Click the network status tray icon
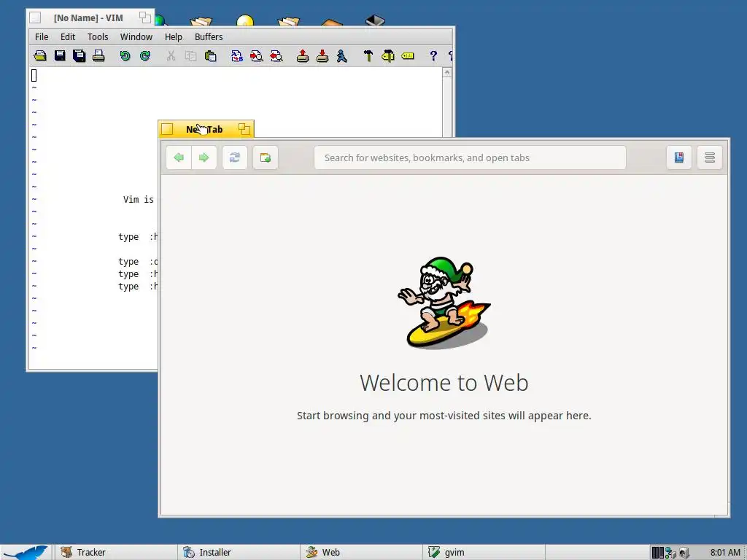 tap(671, 553)
